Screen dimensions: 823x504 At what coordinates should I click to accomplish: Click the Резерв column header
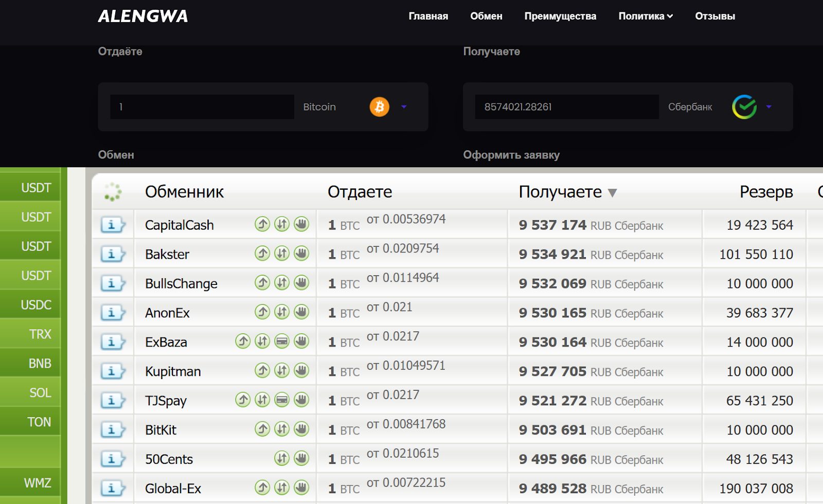tap(766, 192)
